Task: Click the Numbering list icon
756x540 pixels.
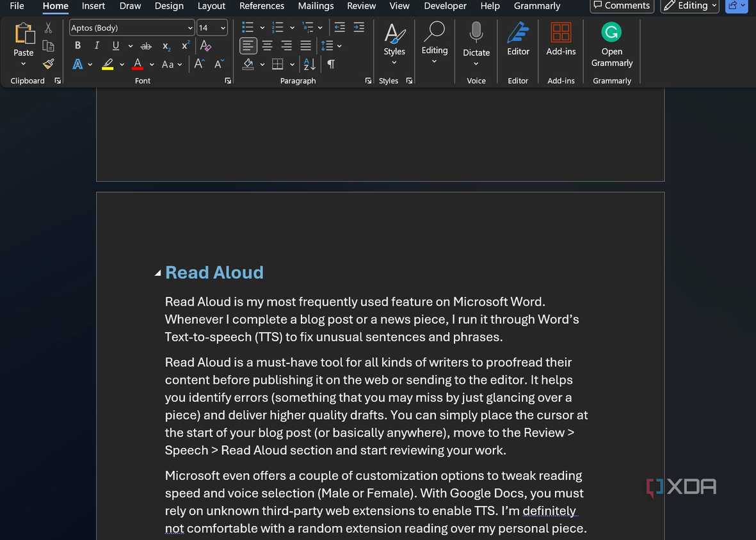Action: pyautogui.click(x=278, y=28)
